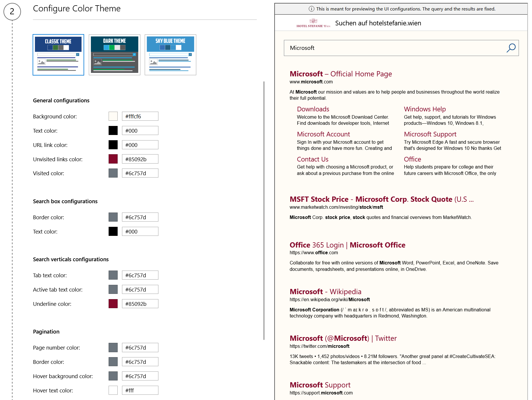The height and width of the screenshot is (400, 532).
Task: Edit the general Text color hex field
Action: click(x=140, y=131)
